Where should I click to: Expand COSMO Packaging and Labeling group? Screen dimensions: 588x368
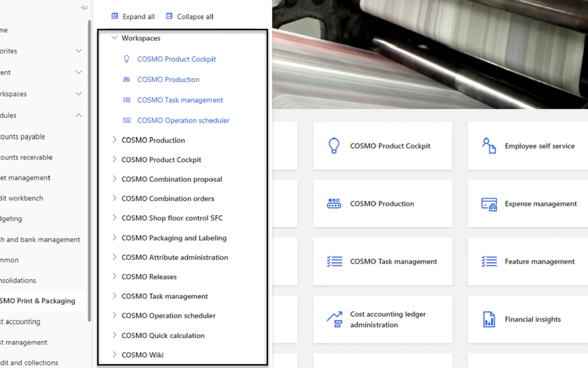point(114,237)
